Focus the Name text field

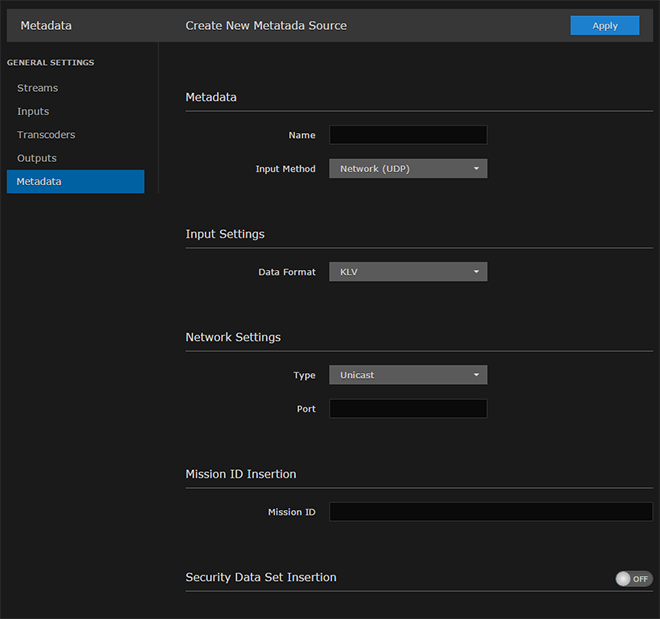[408, 135]
